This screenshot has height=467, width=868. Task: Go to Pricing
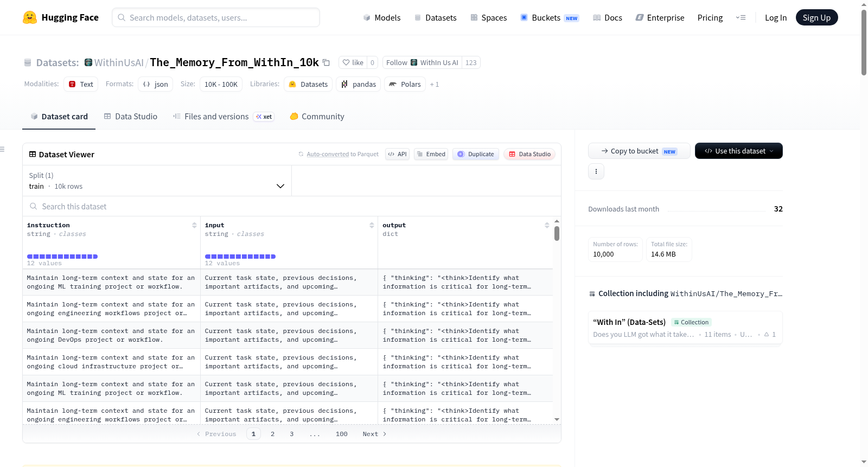[710, 17]
